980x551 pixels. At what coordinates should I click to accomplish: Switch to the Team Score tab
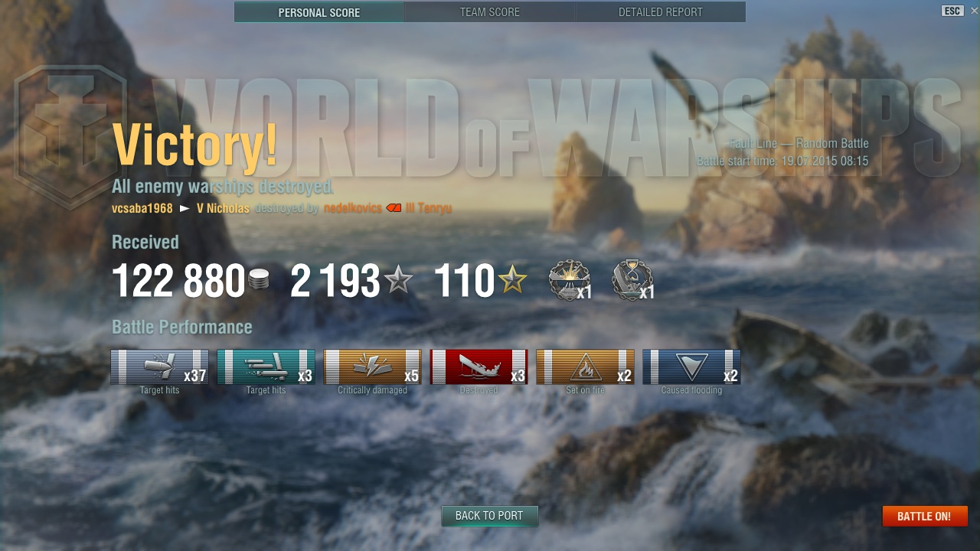pyautogui.click(x=490, y=12)
